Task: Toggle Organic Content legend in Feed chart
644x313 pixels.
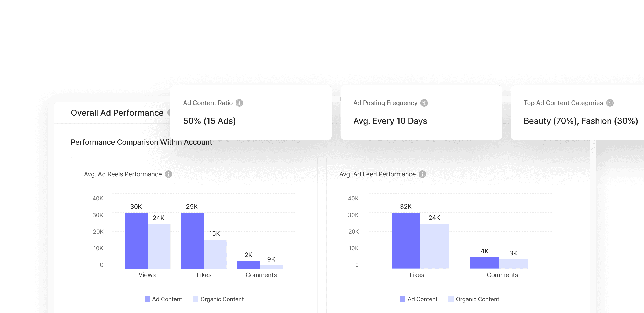Action: point(477,299)
